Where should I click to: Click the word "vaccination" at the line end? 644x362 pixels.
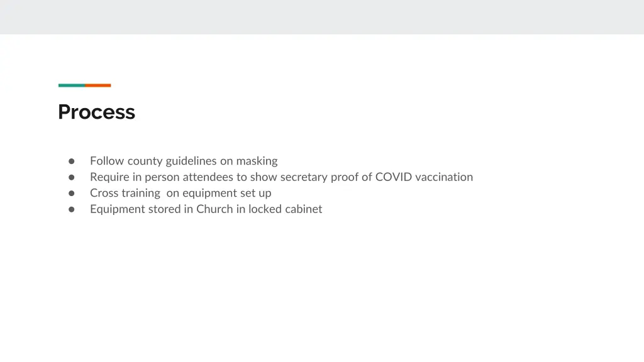[444, 177]
